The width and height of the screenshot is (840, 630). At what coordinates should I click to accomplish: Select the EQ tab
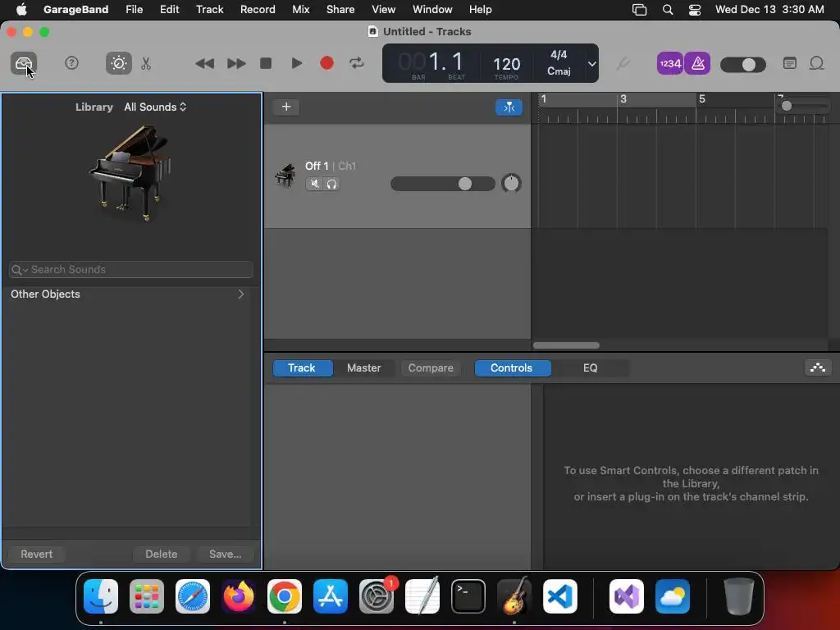coord(590,368)
